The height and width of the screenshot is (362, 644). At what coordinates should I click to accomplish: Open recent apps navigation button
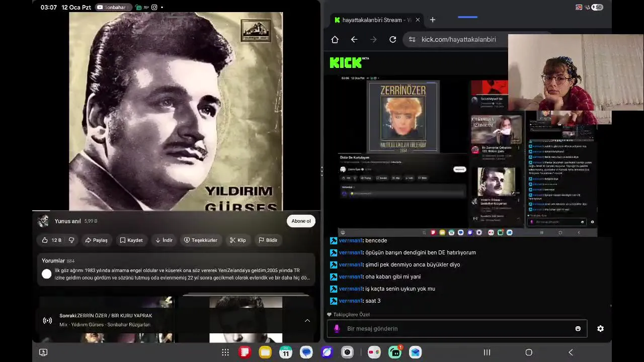[487, 352]
